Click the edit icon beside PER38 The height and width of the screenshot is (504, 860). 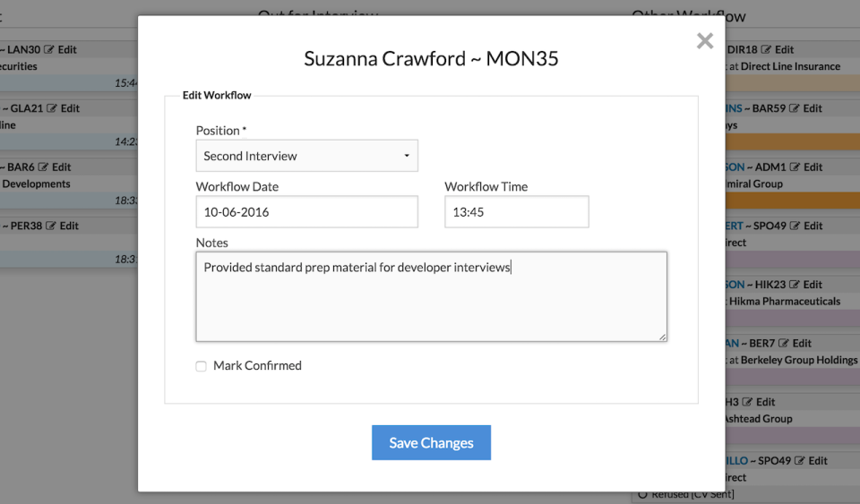pyautogui.click(x=50, y=226)
